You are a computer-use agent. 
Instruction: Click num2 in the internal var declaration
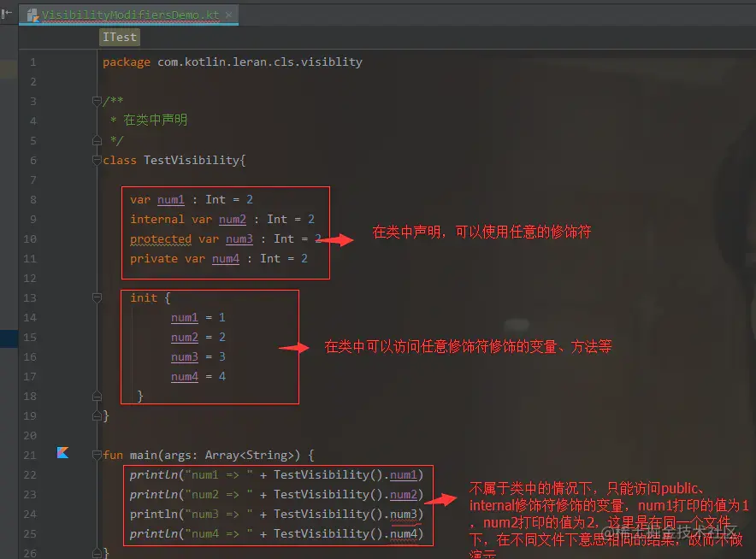coord(233,220)
